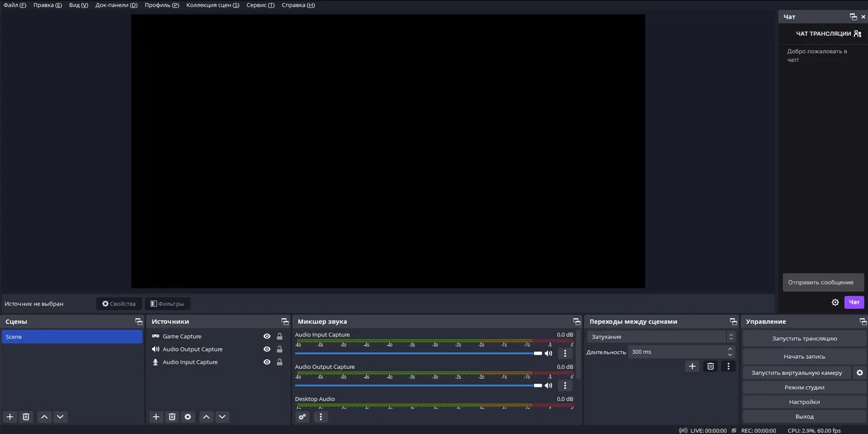This screenshot has height=434, width=868.
Task: Undock the Управление panel
Action: [x=863, y=322]
